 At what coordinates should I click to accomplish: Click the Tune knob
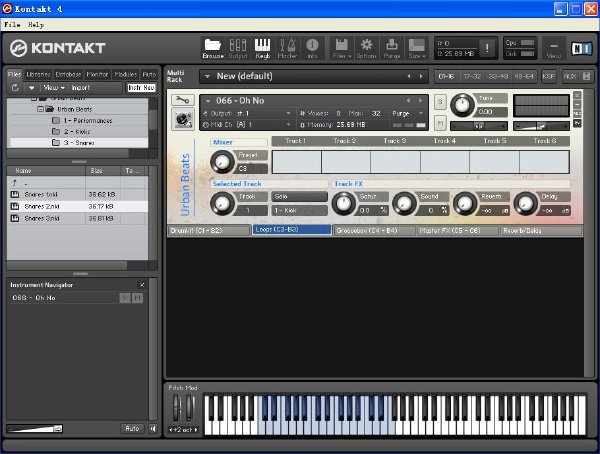click(462, 105)
